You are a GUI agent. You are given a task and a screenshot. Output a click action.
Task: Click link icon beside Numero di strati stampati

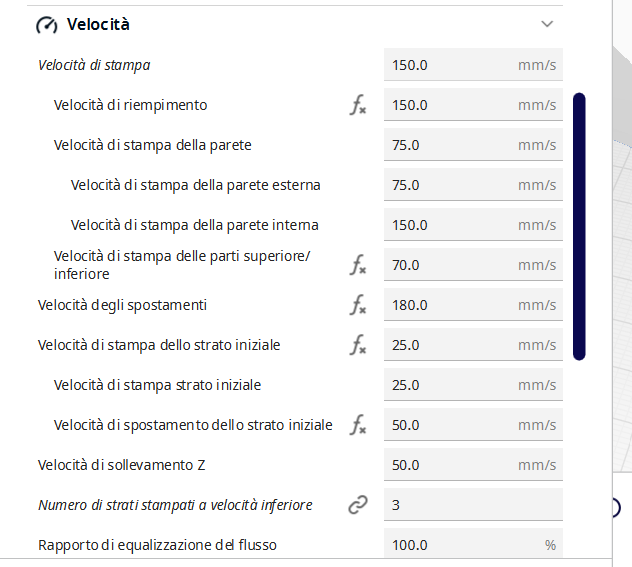coord(358,505)
